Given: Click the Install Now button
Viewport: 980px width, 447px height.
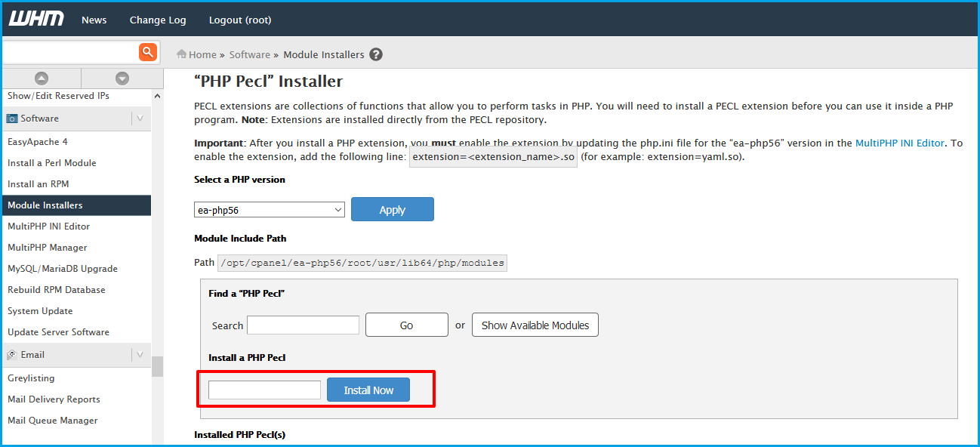Looking at the screenshot, I should (x=368, y=390).
